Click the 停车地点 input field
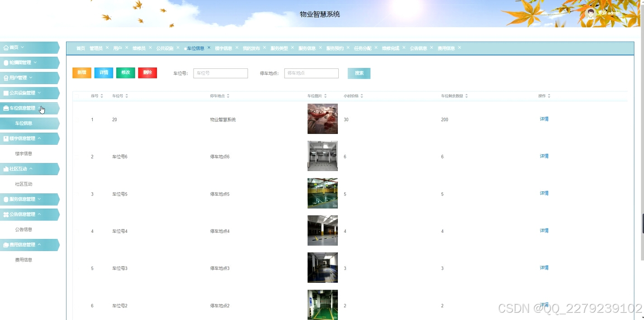Screen dimensions: 644x320 point(311,73)
